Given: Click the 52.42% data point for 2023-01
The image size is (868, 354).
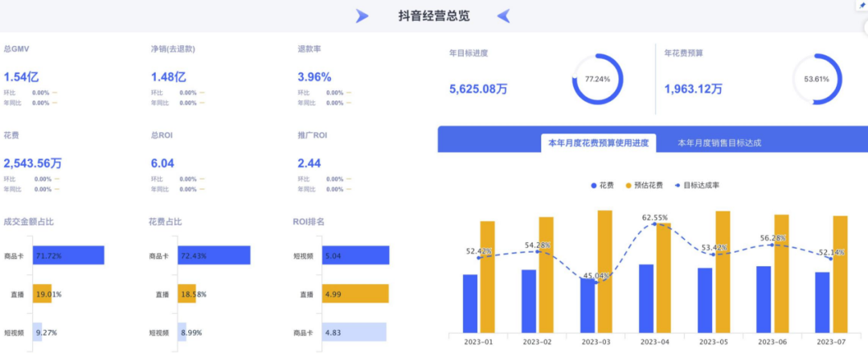Looking at the screenshot, I should tap(479, 257).
